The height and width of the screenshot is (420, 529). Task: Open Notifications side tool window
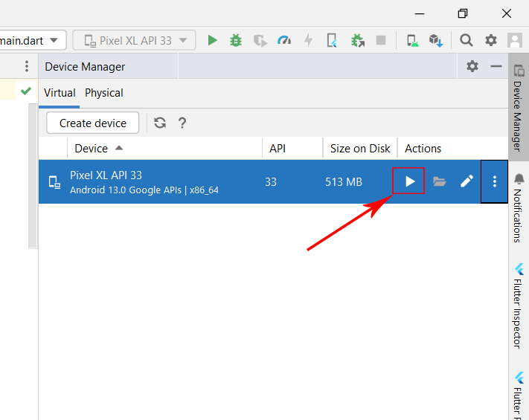(x=519, y=207)
